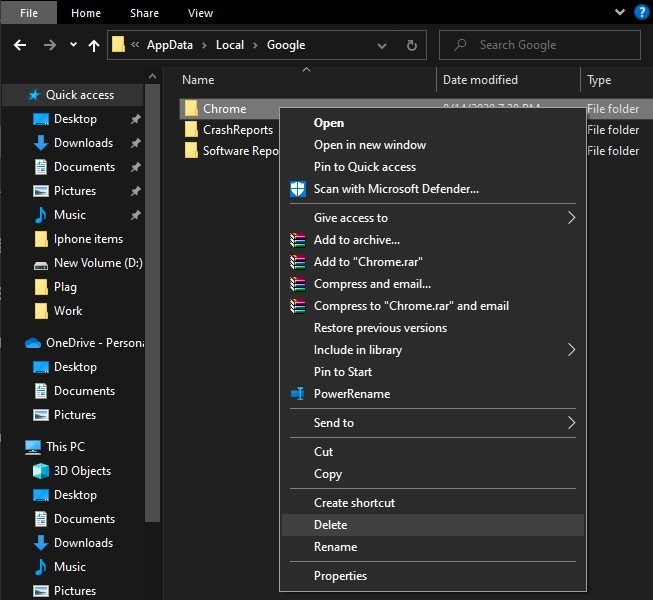Viewport: 653px width, 600px height.
Task: Expand address bar history dropdown
Action: (x=381, y=45)
